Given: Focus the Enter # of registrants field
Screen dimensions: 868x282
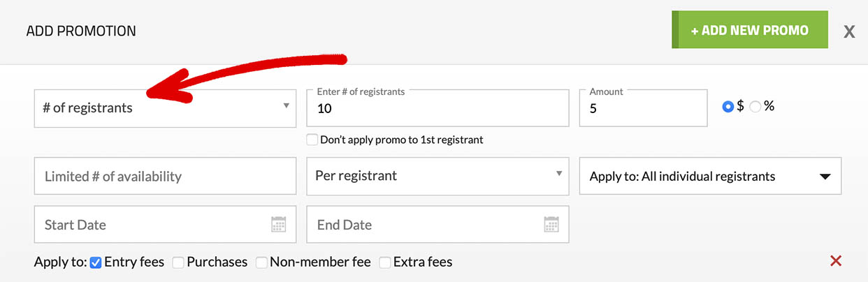Looking at the screenshot, I should tap(437, 109).
